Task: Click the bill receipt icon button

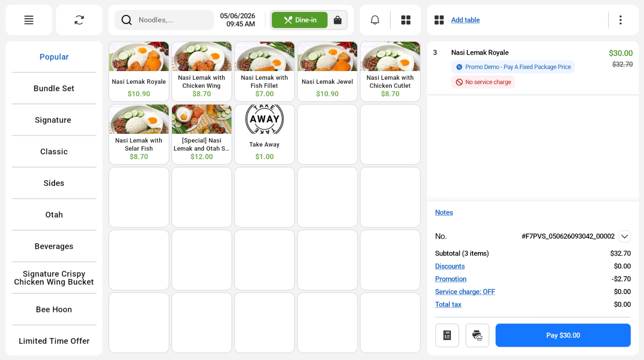Action: (x=447, y=335)
